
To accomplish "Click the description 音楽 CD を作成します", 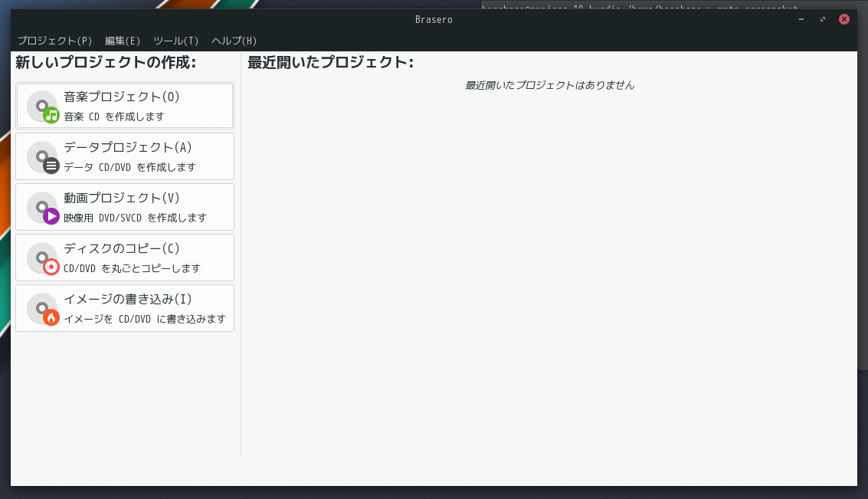I will click(114, 117).
